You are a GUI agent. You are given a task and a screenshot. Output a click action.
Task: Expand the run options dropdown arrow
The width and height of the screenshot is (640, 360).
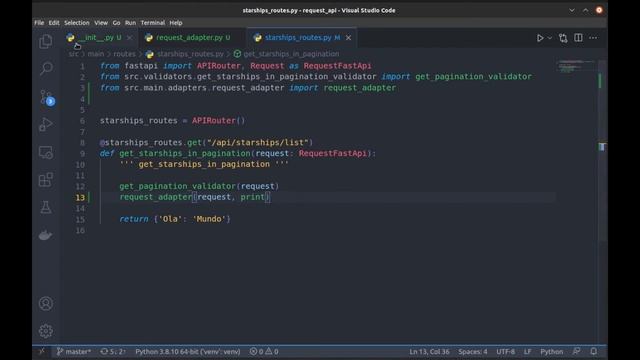point(549,38)
